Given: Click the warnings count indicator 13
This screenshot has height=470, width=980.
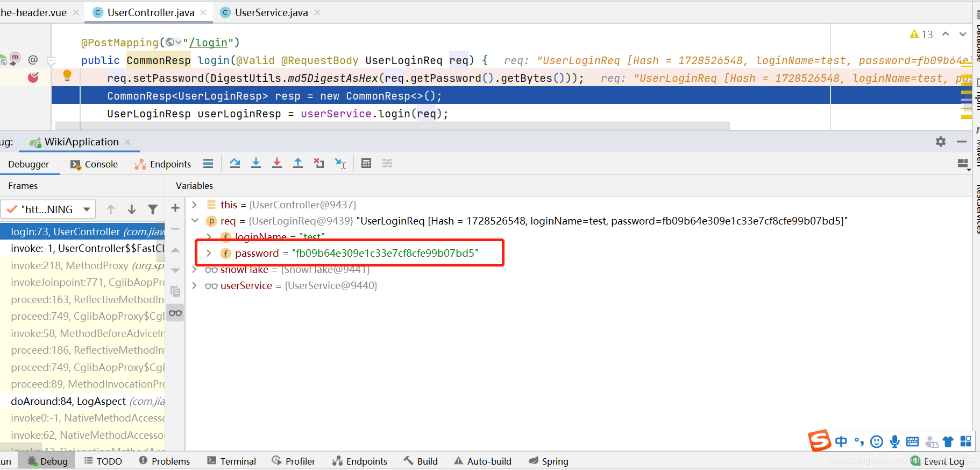Looking at the screenshot, I should click(x=921, y=34).
